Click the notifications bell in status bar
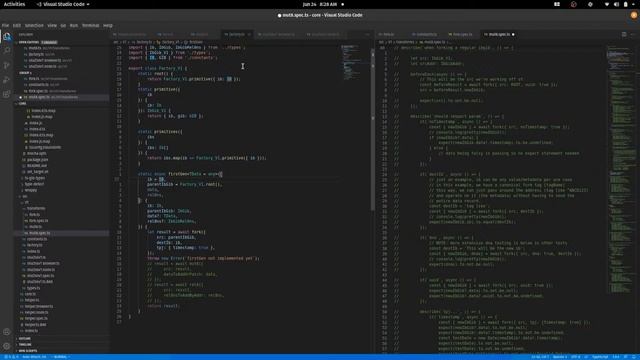The image size is (640, 360). [x=634, y=357]
